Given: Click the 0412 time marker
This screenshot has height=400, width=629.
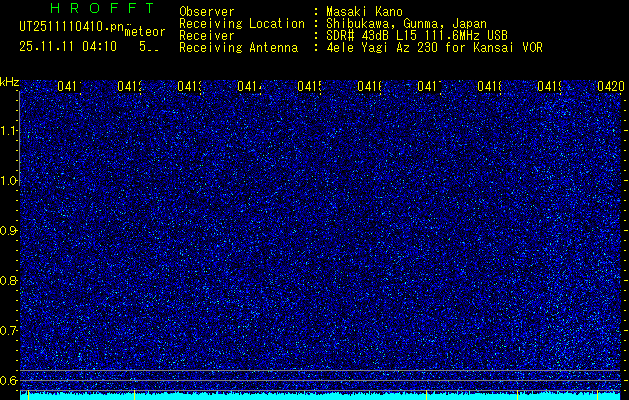Looking at the screenshot, I should pos(130,86).
